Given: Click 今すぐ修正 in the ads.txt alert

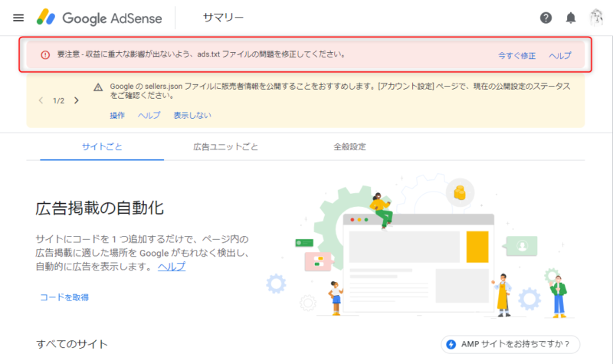Looking at the screenshot, I should tap(516, 55).
